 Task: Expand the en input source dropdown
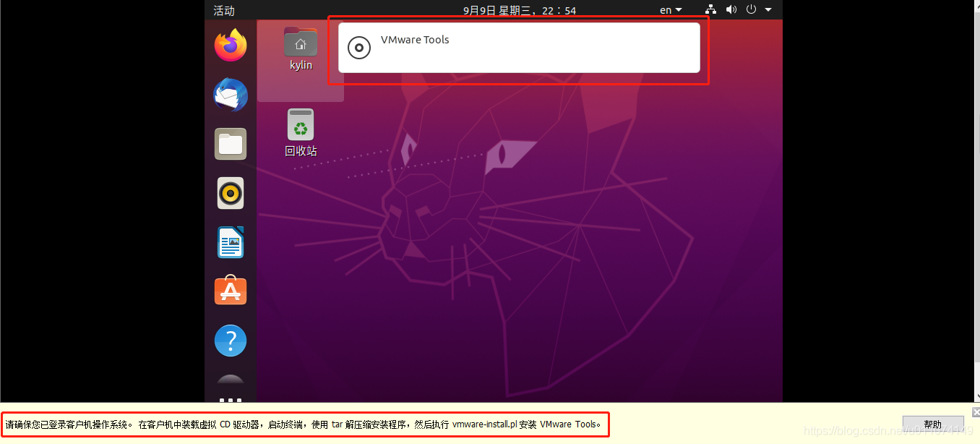coord(671,10)
